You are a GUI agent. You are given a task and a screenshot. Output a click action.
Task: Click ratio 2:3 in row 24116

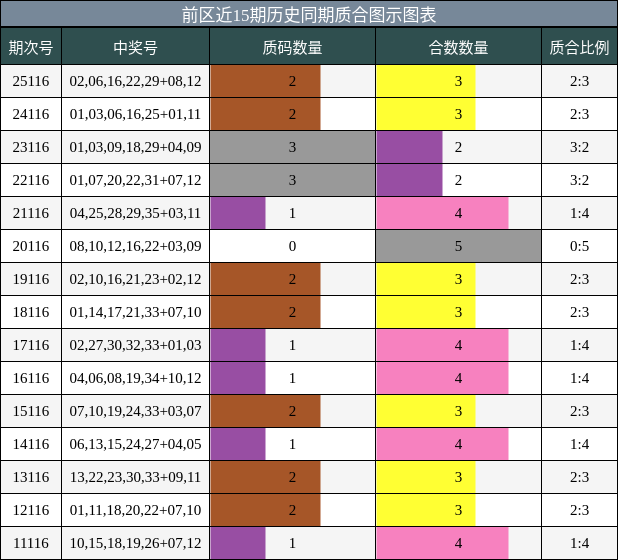point(579,114)
